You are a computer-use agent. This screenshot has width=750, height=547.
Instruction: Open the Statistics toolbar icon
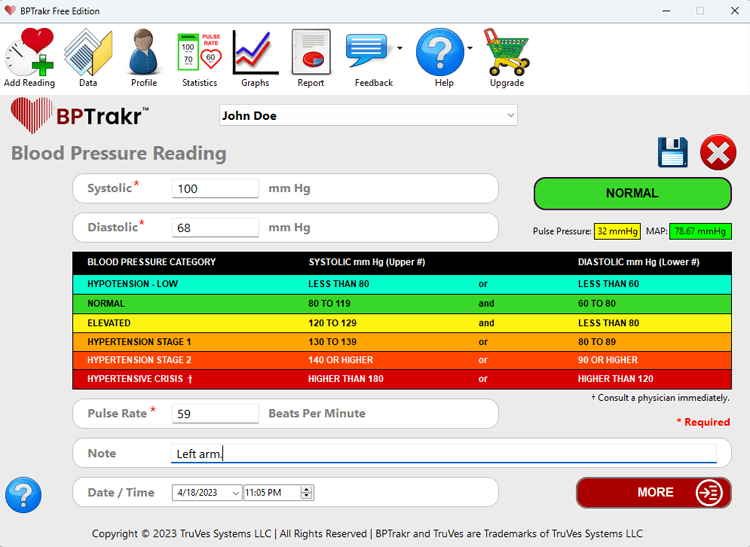[x=199, y=55]
